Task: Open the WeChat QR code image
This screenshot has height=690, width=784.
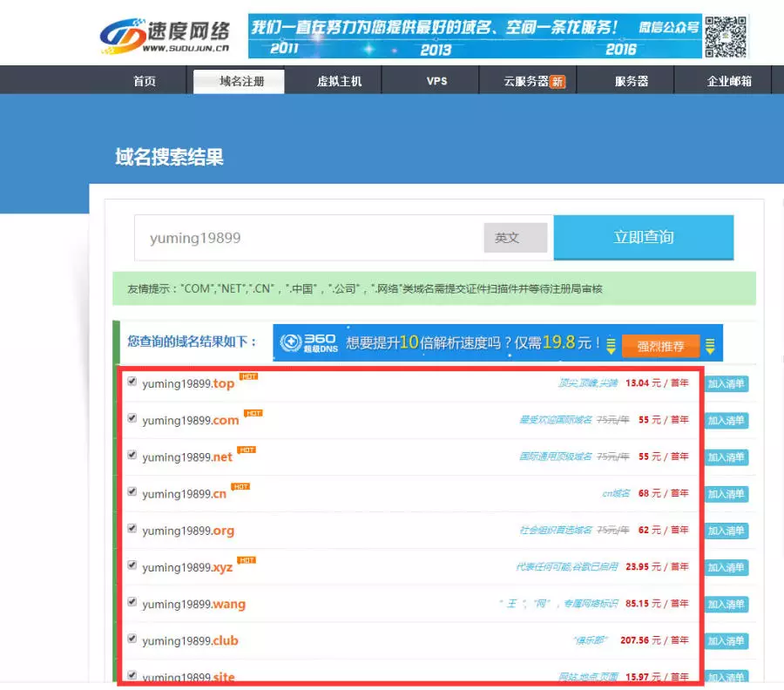Action: pyautogui.click(x=726, y=37)
